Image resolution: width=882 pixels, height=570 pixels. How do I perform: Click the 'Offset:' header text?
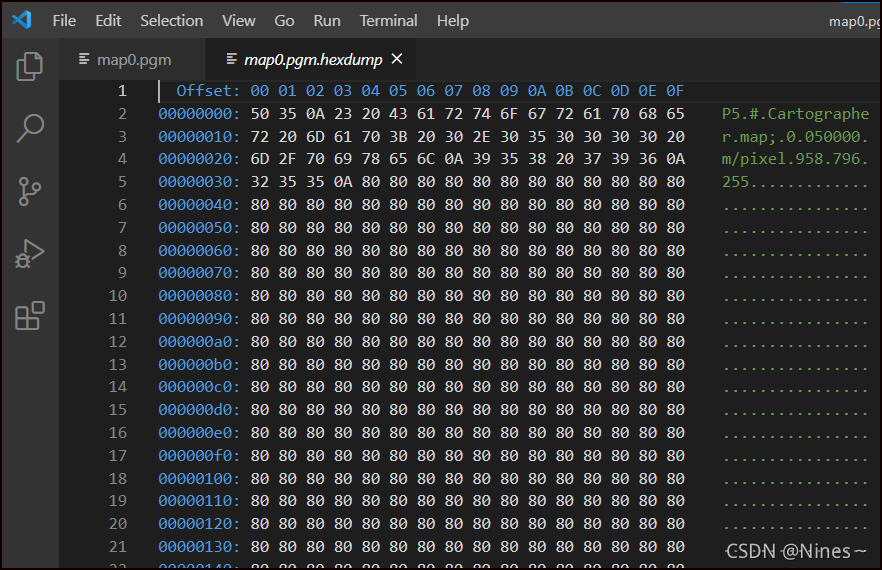tap(208, 91)
